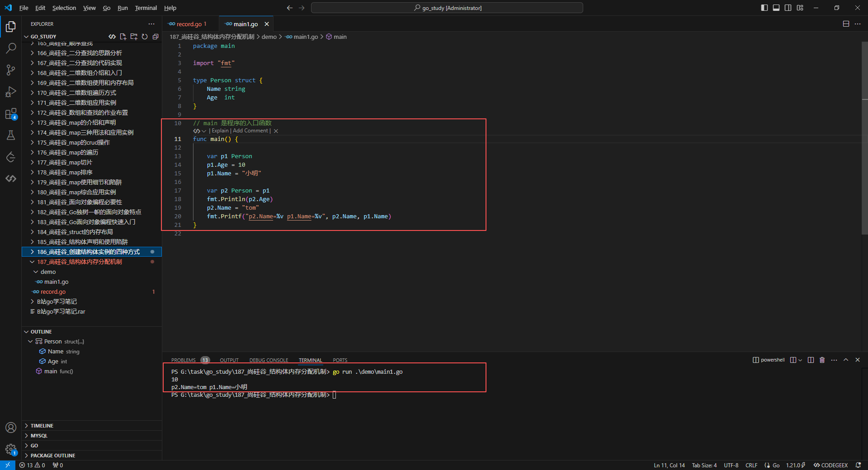Viewport: 868px width, 470px height.
Task: Open the Terminal menu
Action: pos(146,8)
